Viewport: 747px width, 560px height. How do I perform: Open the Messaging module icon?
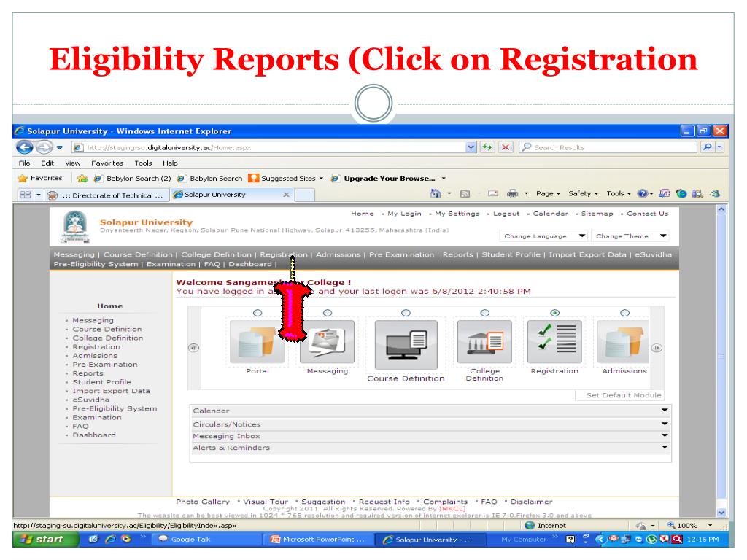click(328, 342)
